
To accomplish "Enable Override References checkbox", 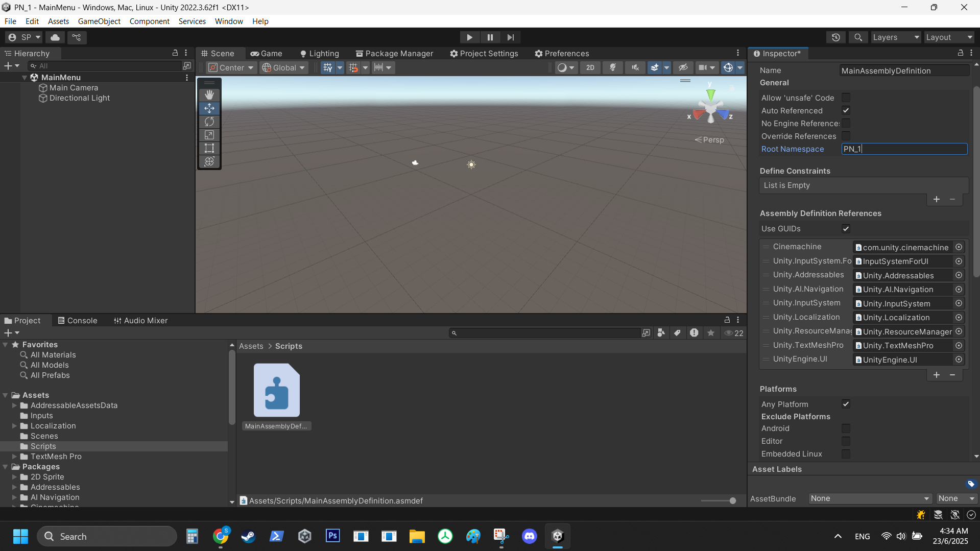I will [846, 136].
